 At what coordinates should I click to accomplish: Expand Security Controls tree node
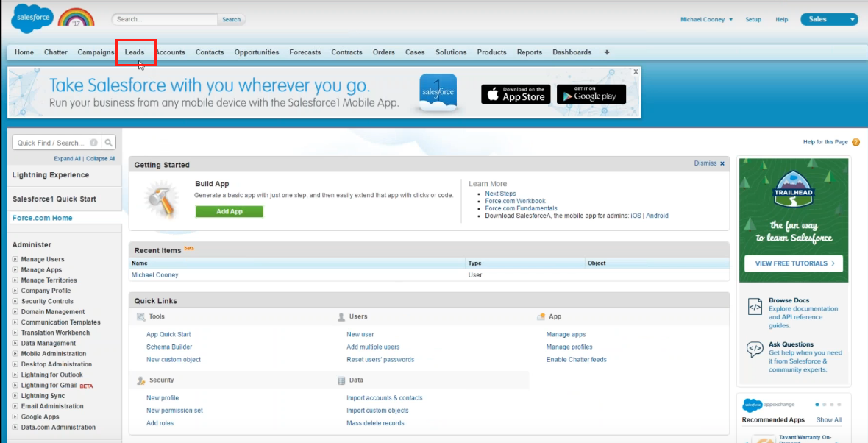[15, 301]
